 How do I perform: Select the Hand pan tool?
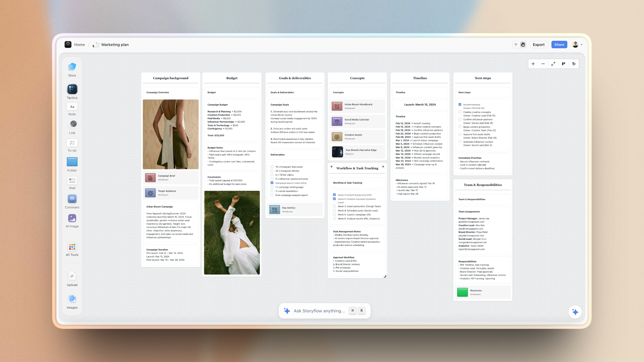523,45
